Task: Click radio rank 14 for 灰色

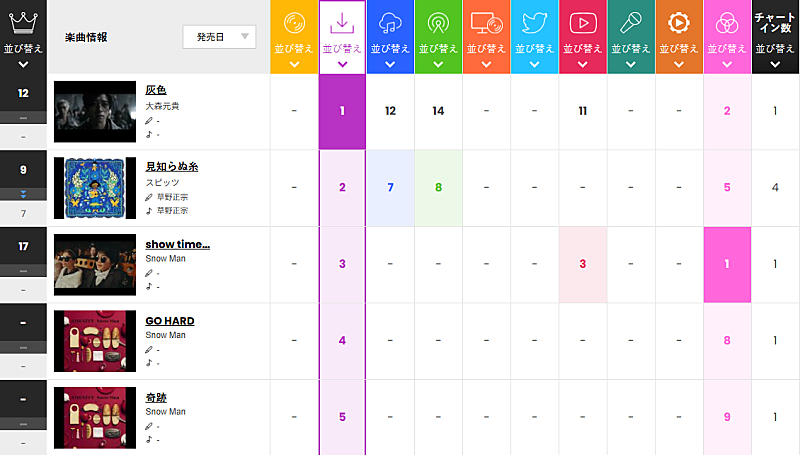Action: 438,111
